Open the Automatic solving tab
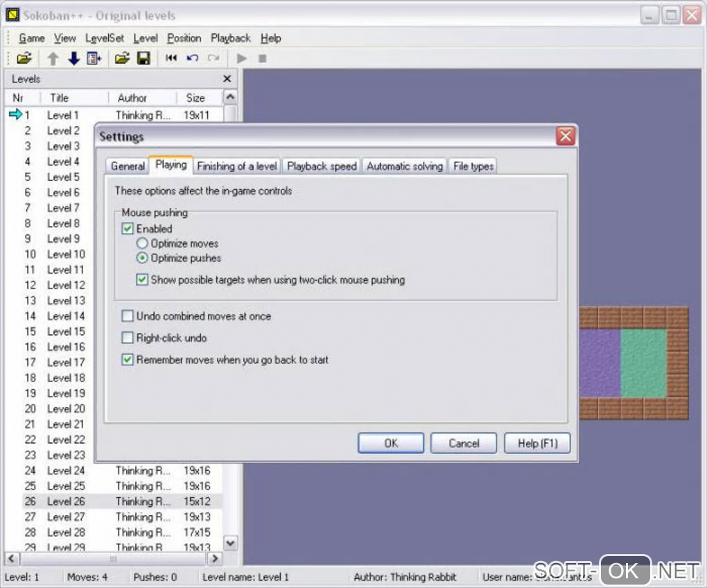 point(405,166)
